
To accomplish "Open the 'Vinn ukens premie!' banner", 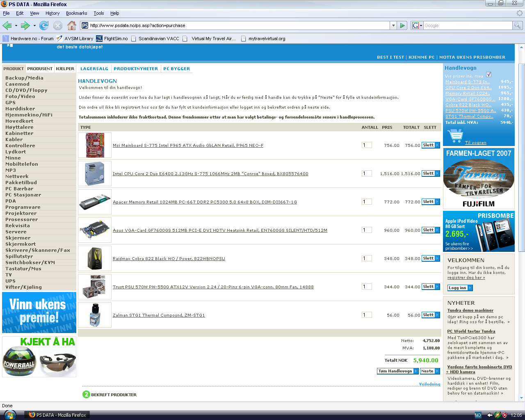I will tap(39, 313).
